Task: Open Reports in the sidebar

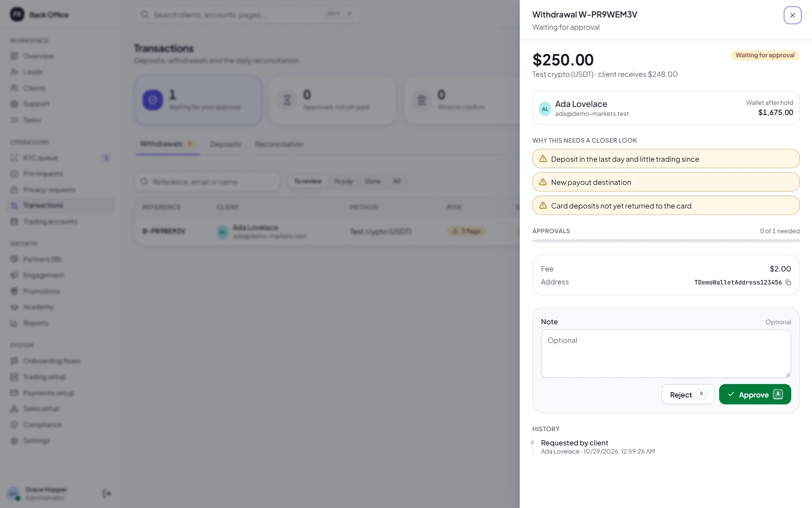Action: [61, 323]
